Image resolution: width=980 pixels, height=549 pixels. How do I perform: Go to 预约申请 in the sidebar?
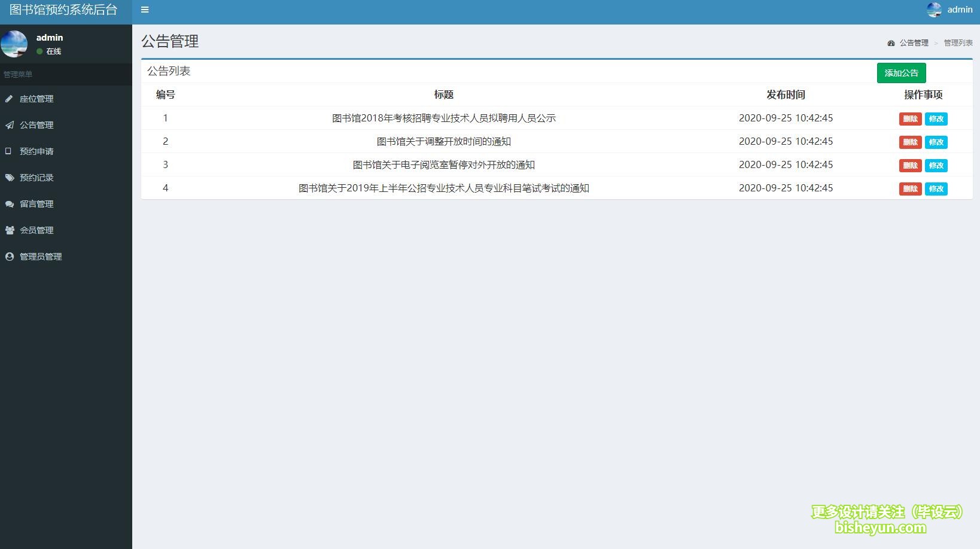66,151
